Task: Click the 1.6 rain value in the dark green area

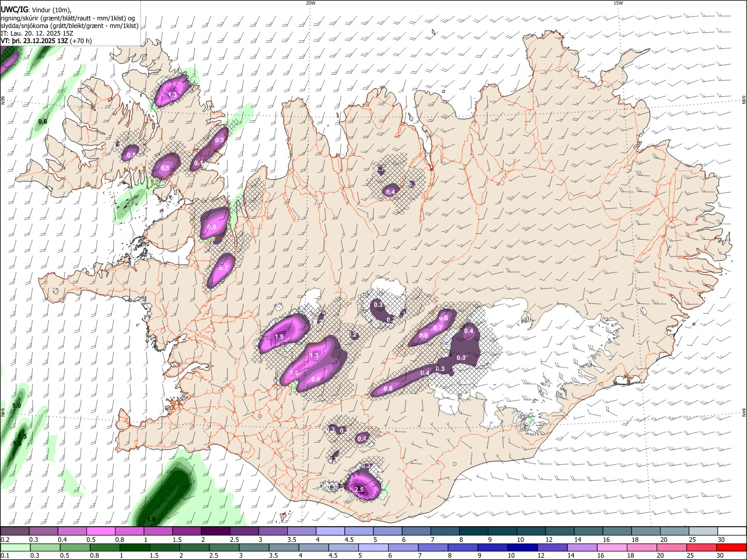Action: (151, 519)
